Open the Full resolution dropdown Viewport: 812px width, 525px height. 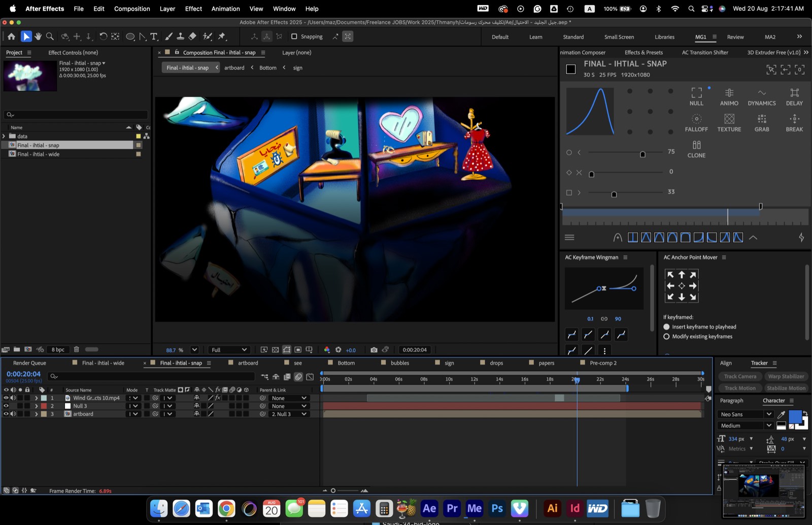click(229, 350)
